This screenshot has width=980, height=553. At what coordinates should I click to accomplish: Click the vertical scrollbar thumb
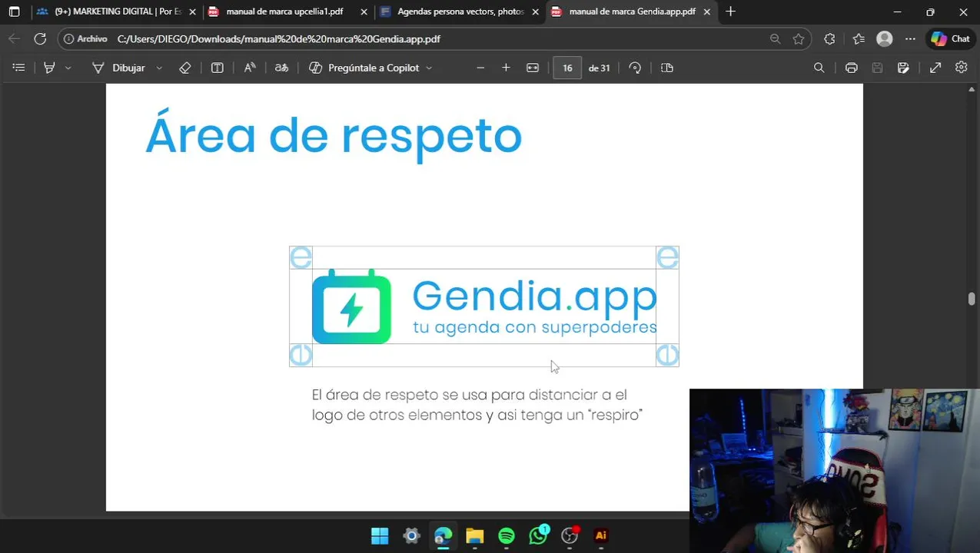point(972,298)
